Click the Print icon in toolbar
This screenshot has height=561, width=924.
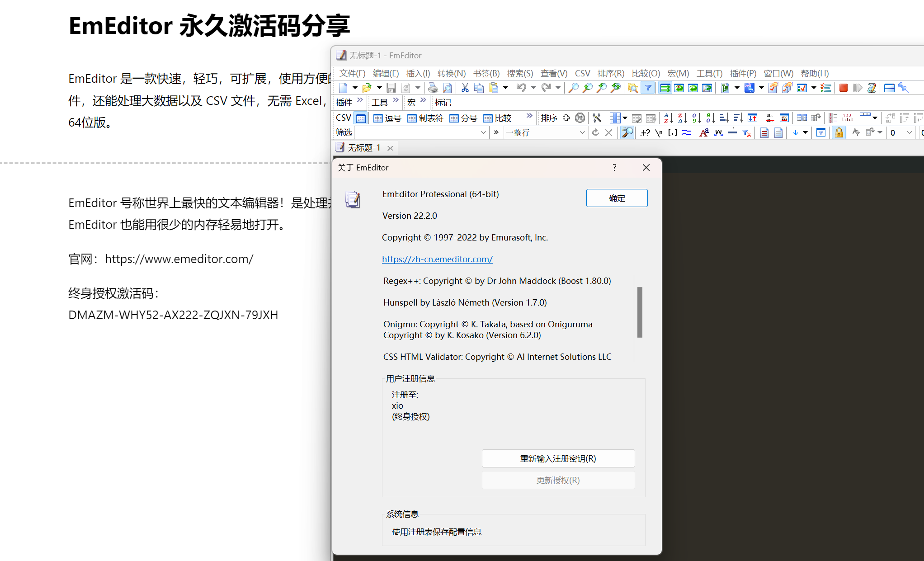433,88
